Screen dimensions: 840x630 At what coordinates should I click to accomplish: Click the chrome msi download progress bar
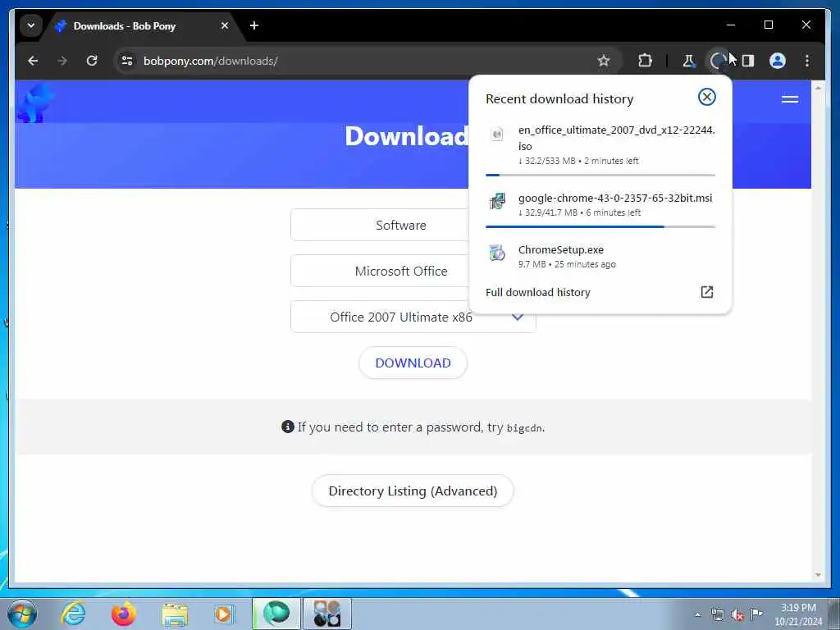point(600,226)
